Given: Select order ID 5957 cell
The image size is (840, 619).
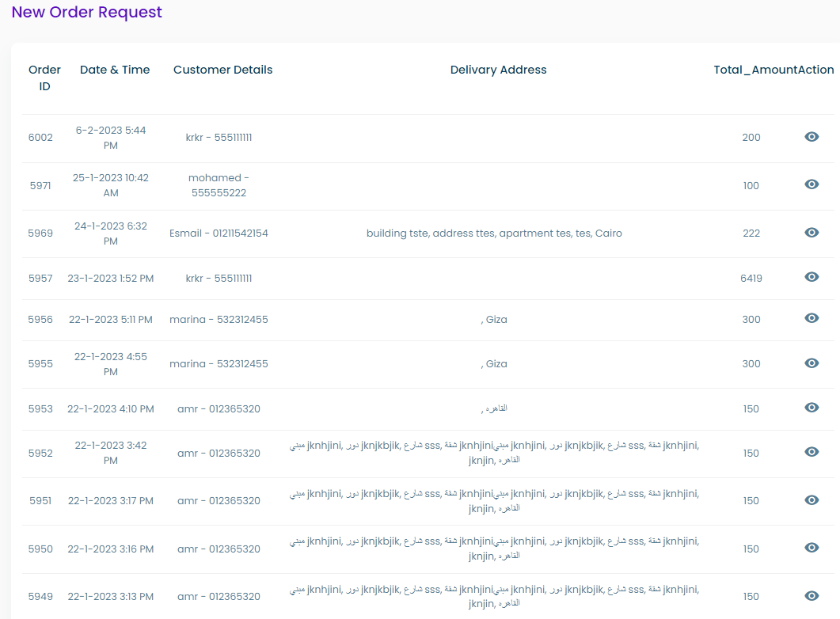Looking at the screenshot, I should pos(40,279).
